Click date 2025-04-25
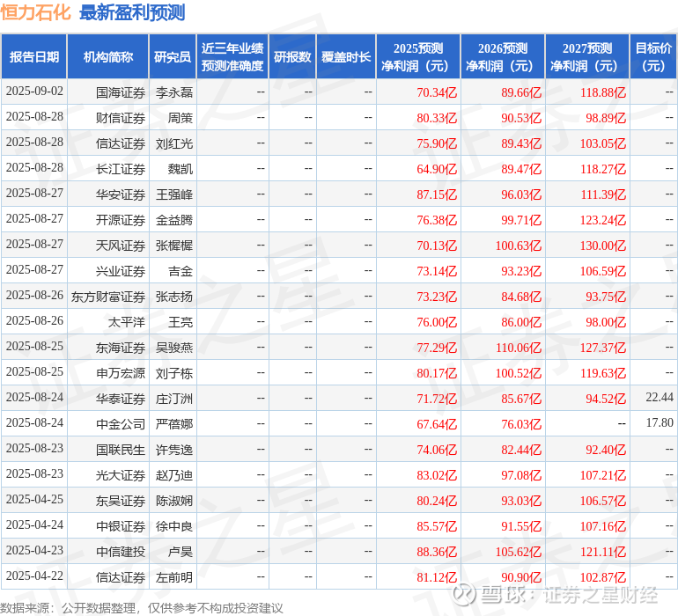 tap(34, 499)
